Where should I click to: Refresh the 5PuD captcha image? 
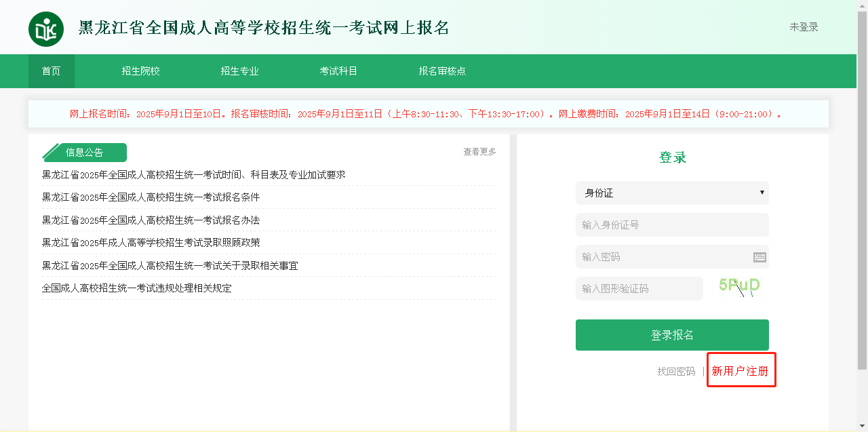pyautogui.click(x=739, y=287)
